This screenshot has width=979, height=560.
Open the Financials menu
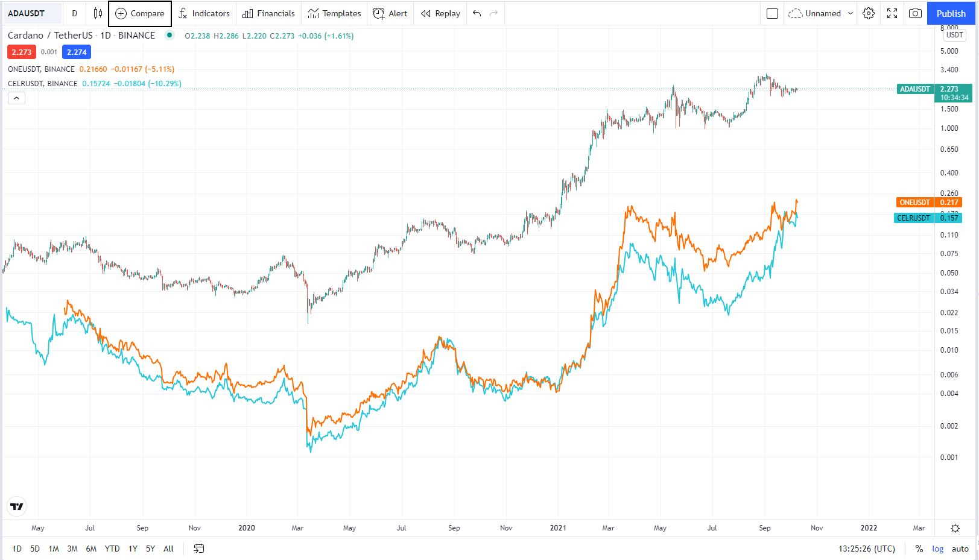268,13
